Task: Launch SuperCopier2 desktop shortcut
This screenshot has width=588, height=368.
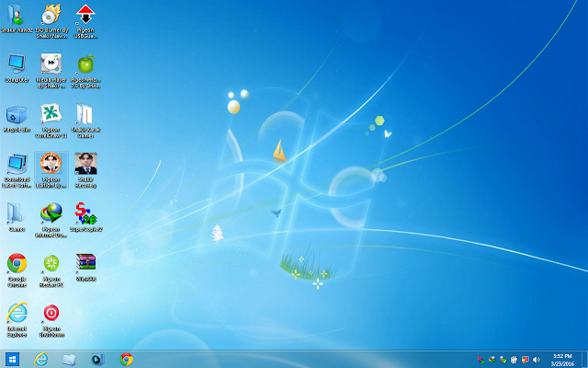Action: [85, 217]
